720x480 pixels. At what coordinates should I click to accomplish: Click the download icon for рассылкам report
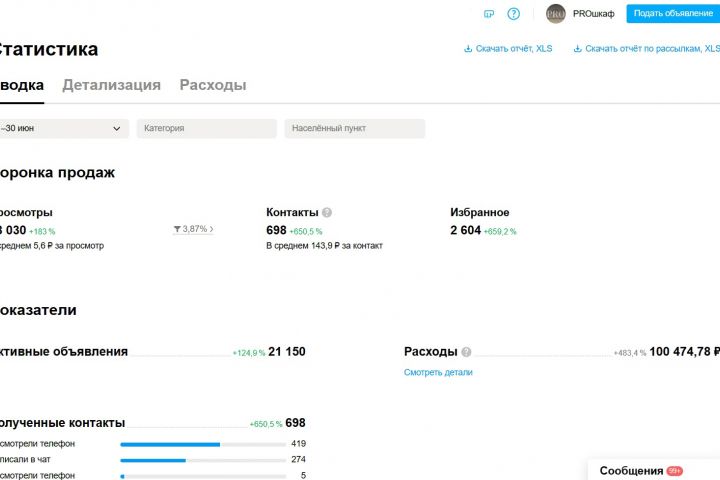click(x=578, y=48)
